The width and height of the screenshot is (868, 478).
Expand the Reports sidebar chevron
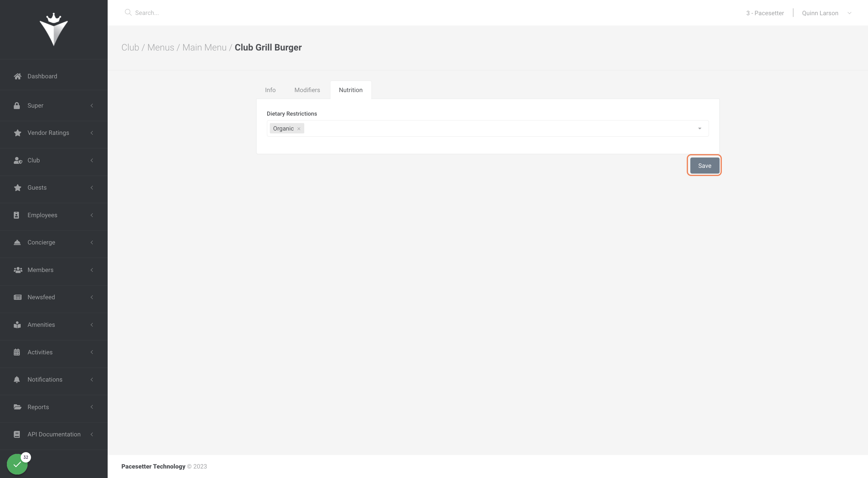92,407
